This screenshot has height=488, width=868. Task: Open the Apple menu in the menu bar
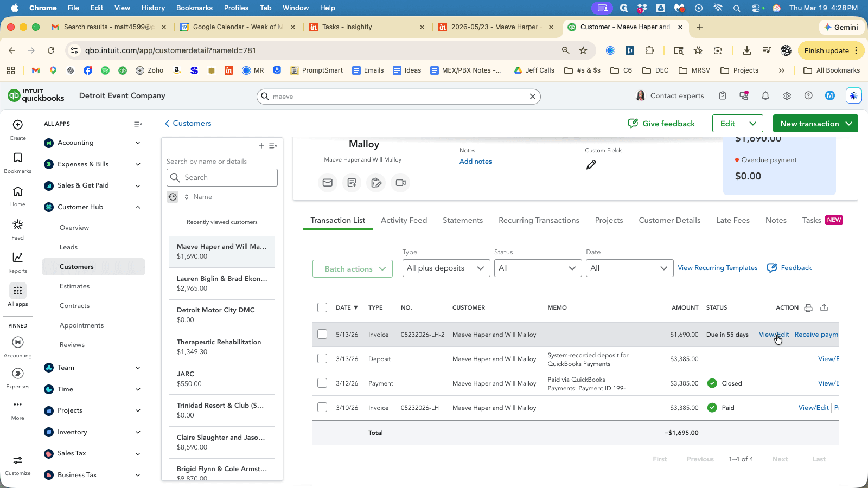tap(15, 8)
